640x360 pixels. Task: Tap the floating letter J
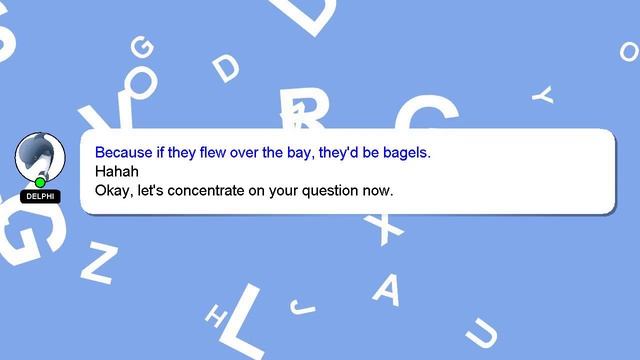pyautogui.click(x=302, y=307)
